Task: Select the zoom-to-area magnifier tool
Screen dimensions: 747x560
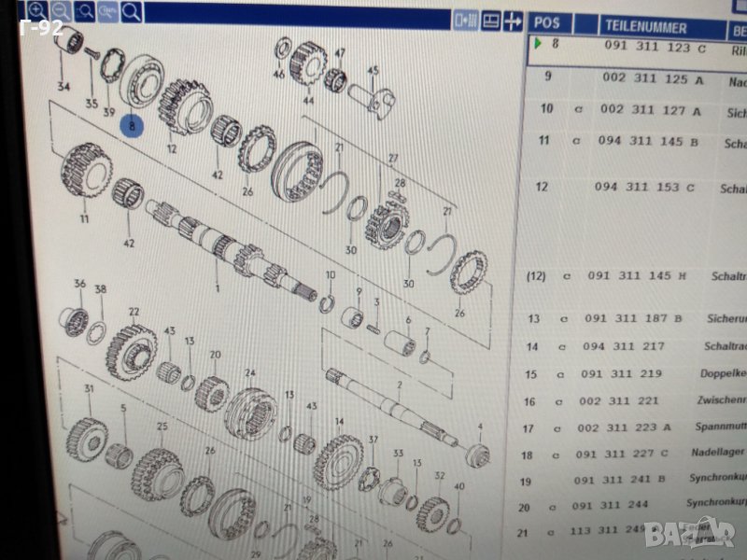Action: point(85,10)
